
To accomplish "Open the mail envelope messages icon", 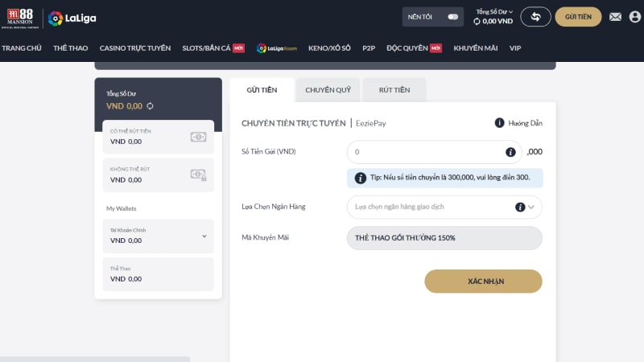I will (x=615, y=17).
